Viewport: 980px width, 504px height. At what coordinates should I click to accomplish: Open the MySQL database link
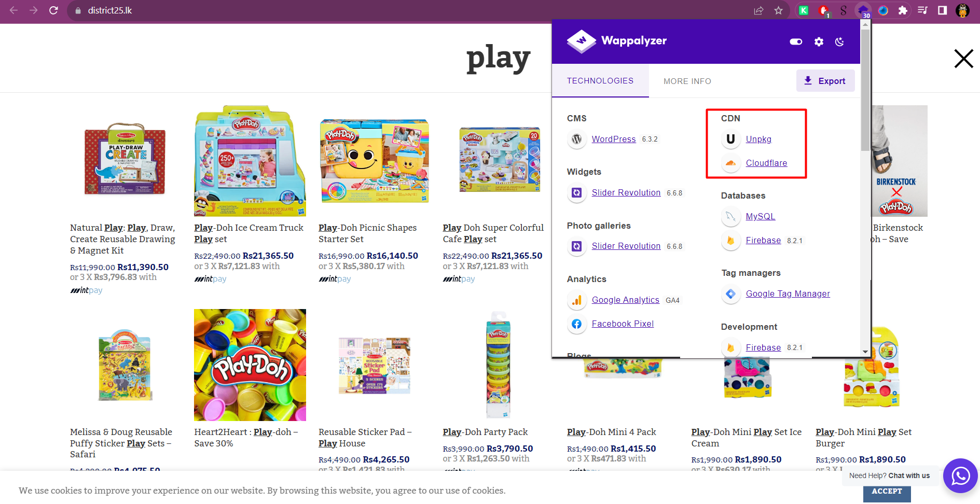click(x=761, y=216)
